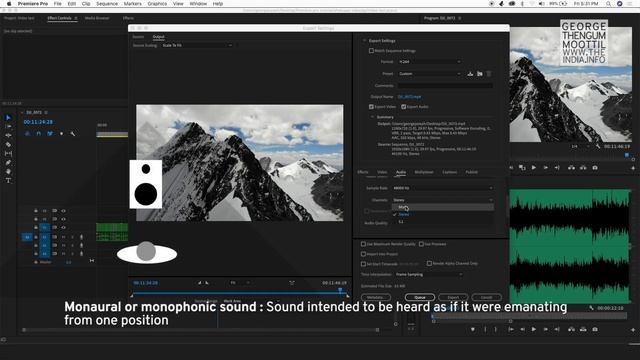The width and height of the screenshot is (640, 360).
Task: Click the export preview playhead marker
Action: pyautogui.click(x=340, y=290)
